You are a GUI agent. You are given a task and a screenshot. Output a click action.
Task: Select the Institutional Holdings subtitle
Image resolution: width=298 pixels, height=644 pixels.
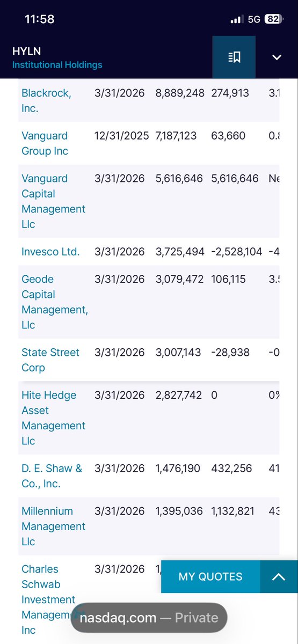click(x=57, y=65)
